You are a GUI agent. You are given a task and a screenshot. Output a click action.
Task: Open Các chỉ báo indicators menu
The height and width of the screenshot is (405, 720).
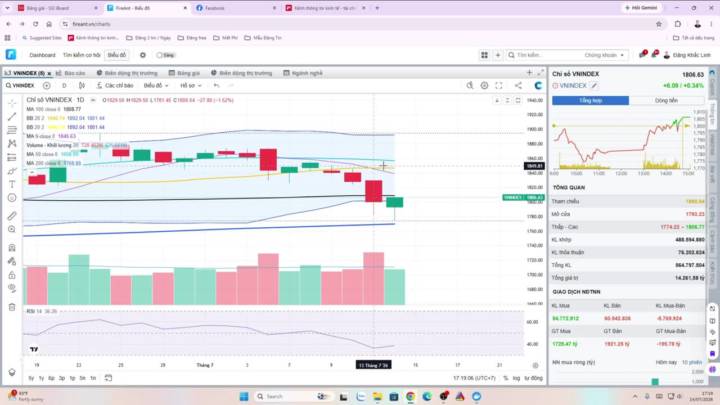coord(115,85)
